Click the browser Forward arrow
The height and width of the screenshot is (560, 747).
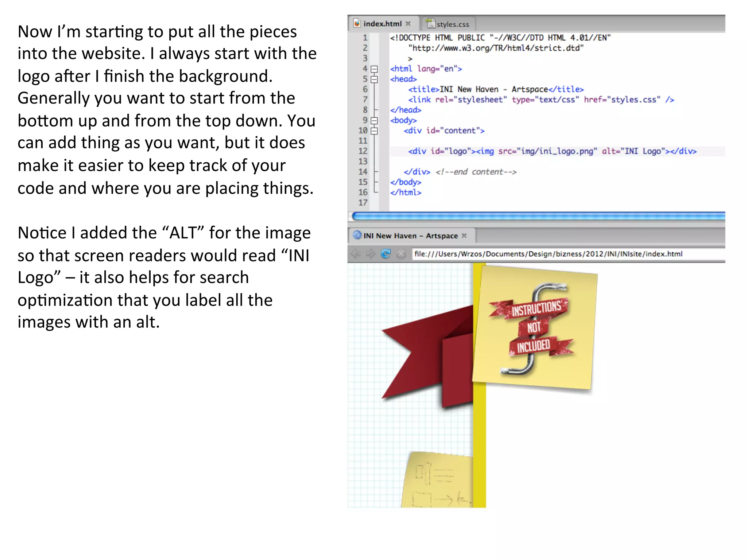[x=371, y=253]
